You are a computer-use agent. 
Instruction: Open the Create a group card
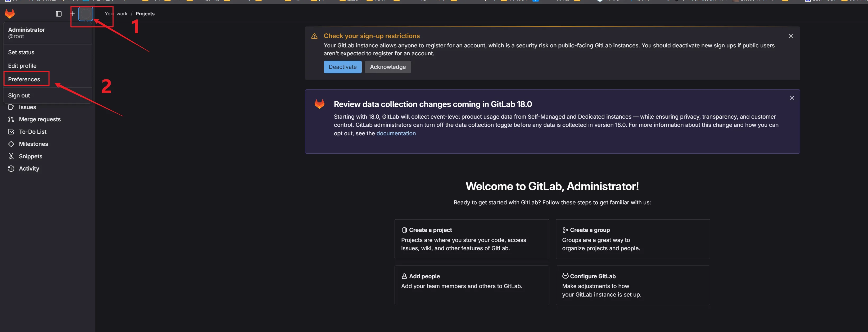tap(632, 239)
